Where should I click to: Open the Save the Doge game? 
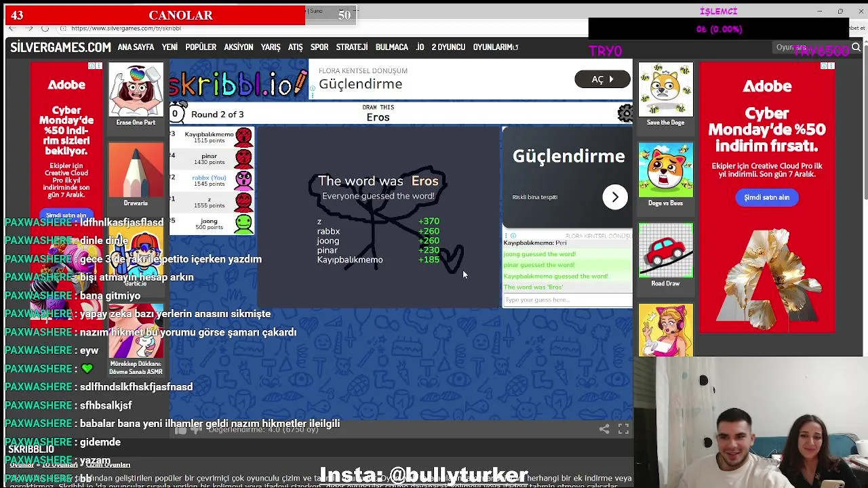[665, 95]
